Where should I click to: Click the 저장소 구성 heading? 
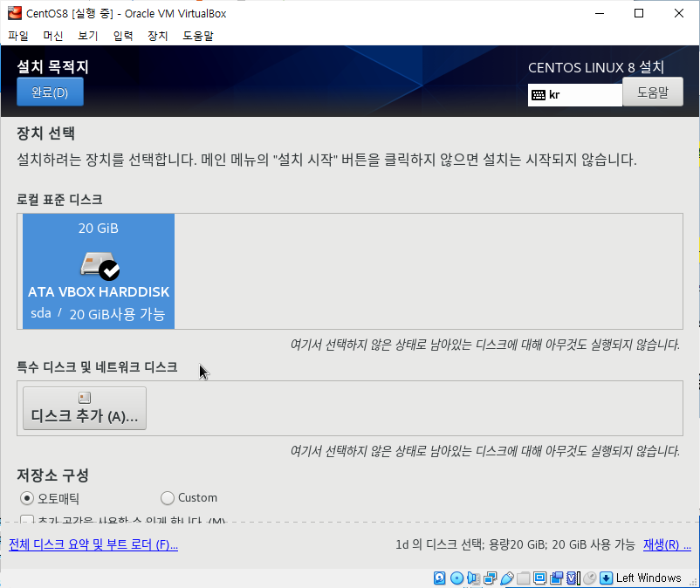click(52, 475)
